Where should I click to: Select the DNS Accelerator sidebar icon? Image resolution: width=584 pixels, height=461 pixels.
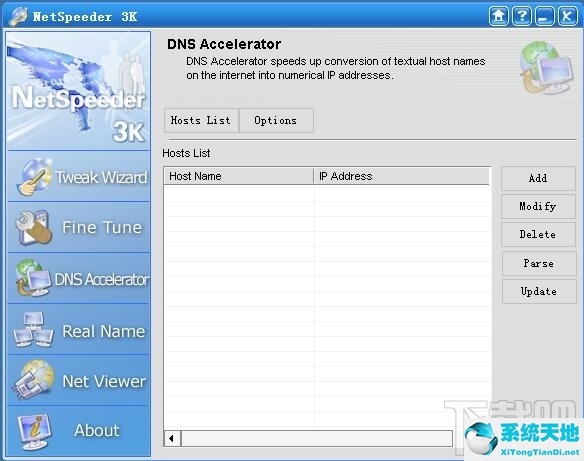click(33, 278)
